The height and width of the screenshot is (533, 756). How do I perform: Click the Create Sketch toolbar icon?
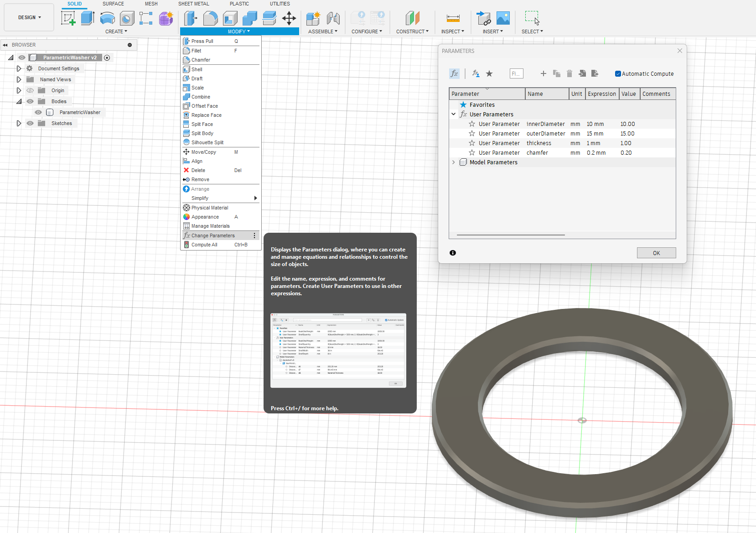pos(68,18)
